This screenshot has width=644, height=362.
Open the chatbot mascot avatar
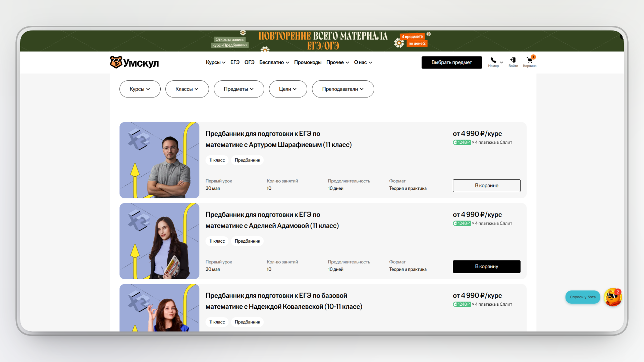click(613, 297)
